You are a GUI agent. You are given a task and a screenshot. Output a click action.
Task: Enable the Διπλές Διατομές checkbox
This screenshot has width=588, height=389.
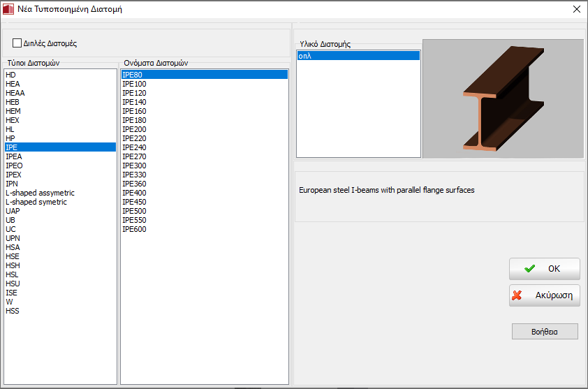(17, 43)
